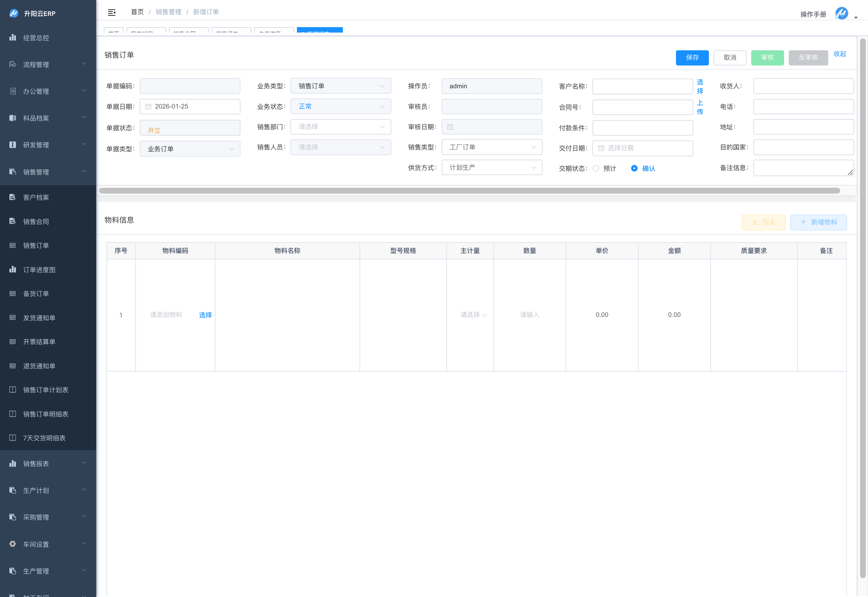Expand the 供货方式 计划生产 dropdown
Image resolution: width=868 pixels, height=597 pixels.
coord(492,168)
